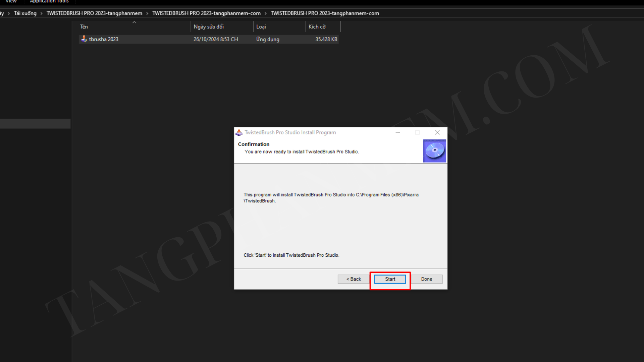644x362 pixels.
Task: Click the blue CD installer image
Action: pos(434,151)
